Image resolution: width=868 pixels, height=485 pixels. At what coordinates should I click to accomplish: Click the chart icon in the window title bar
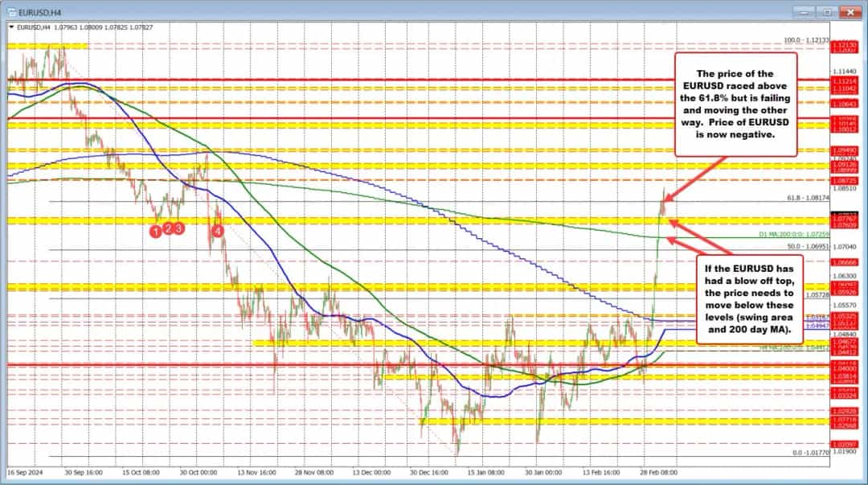[x=12, y=12]
